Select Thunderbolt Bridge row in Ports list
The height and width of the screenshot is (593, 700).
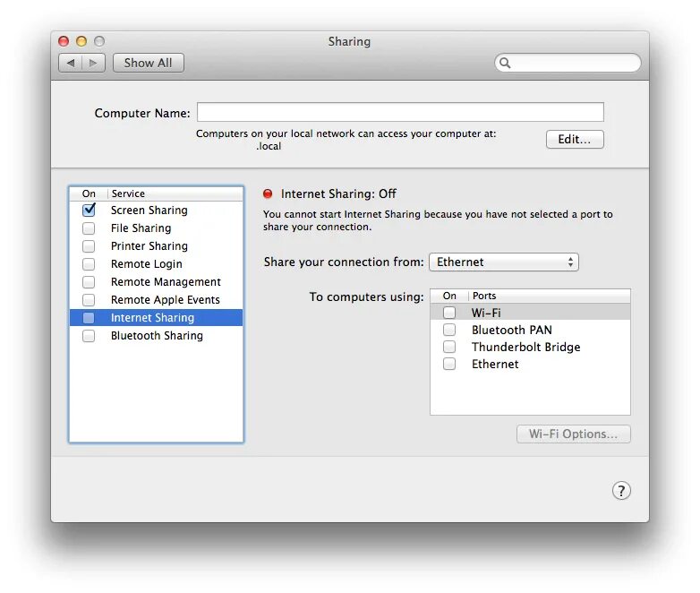click(x=530, y=347)
